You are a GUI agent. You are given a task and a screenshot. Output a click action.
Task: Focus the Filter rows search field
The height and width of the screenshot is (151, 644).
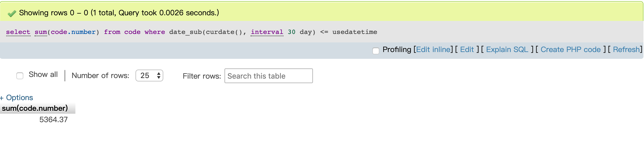pos(268,76)
